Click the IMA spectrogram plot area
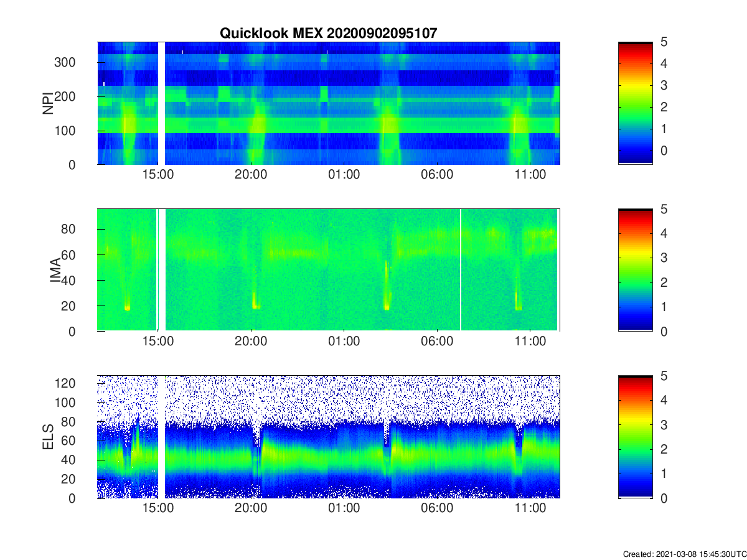 (x=329, y=270)
